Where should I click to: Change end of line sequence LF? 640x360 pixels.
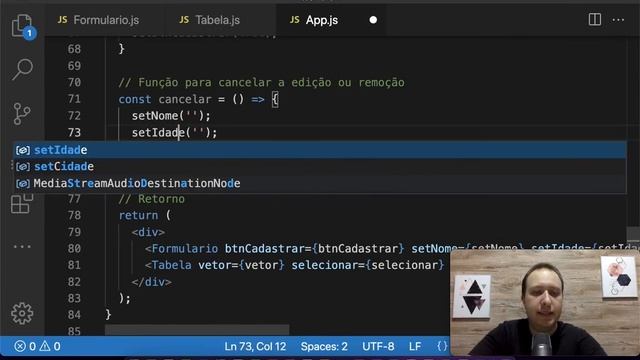pyautogui.click(x=415, y=347)
